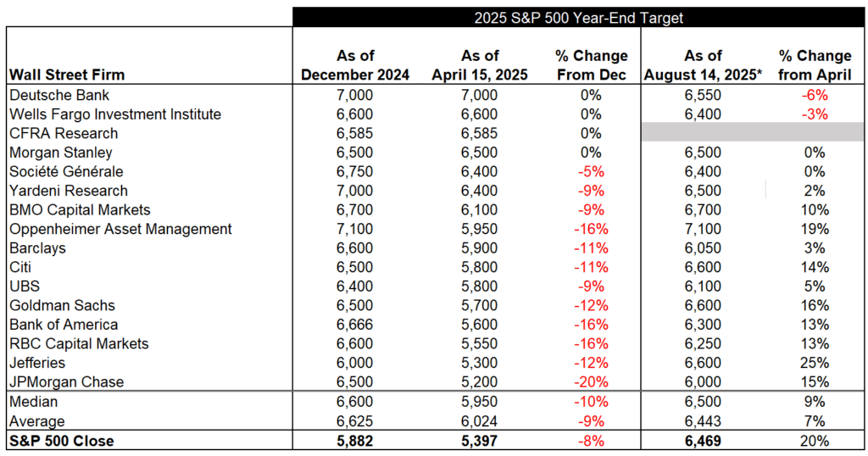Image resolution: width=868 pixels, height=456 pixels.
Task: Click the "As of August 14, 2025*" header
Action: [704, 65]
